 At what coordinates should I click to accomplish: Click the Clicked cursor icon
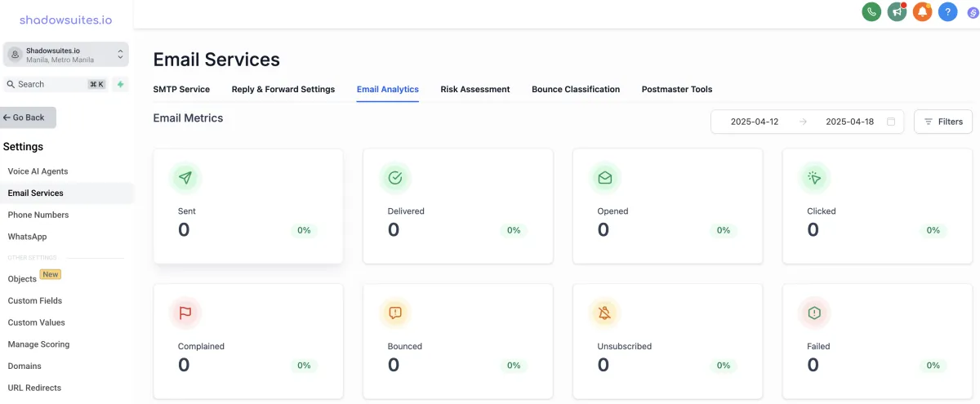814,177
